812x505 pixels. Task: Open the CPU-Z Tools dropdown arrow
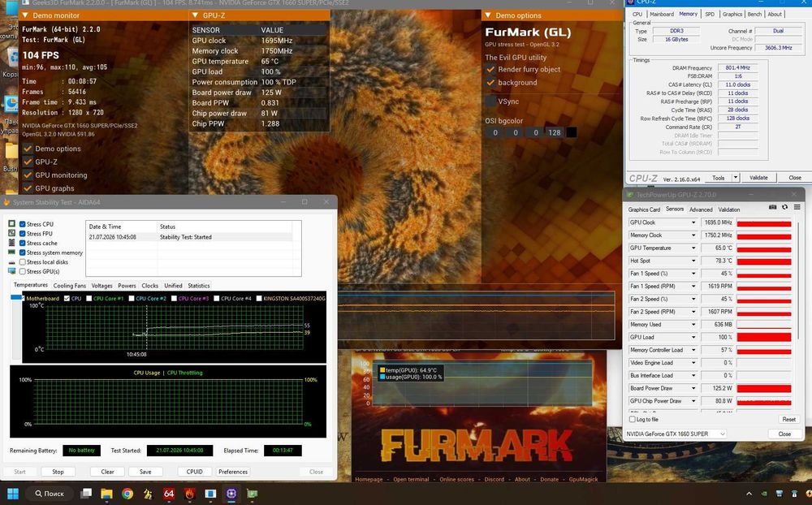735,178
